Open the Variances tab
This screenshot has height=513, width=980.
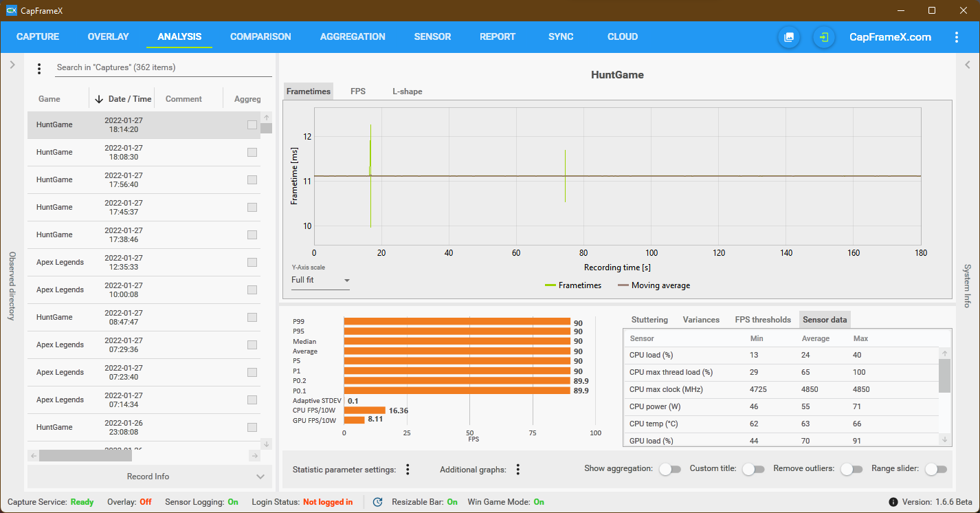(701, 320)
